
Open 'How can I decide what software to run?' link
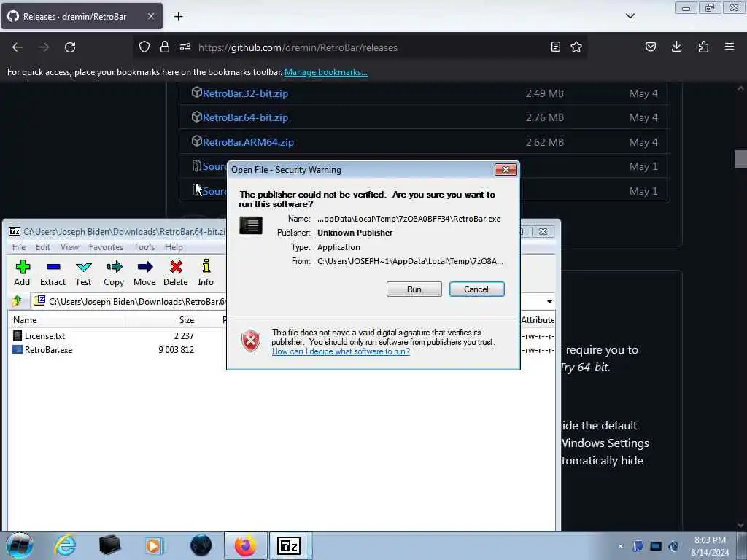(341, 351)
